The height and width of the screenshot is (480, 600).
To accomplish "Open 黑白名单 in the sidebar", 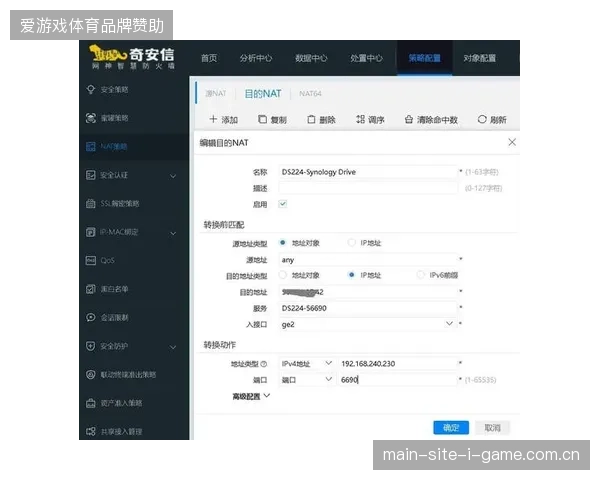I will (x=114, y=289).
